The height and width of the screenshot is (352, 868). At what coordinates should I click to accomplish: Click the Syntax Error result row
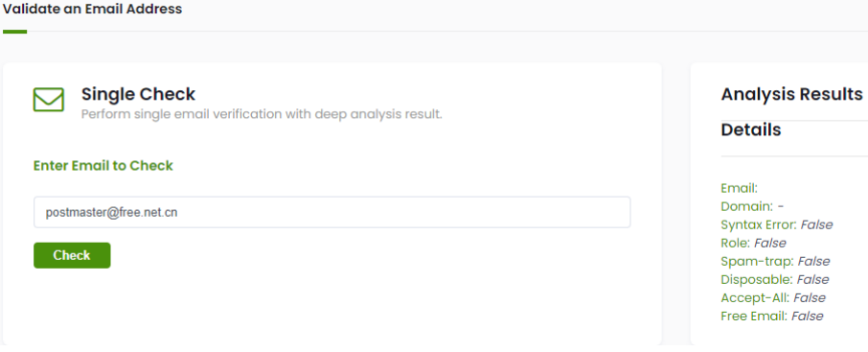coord(777,225)
